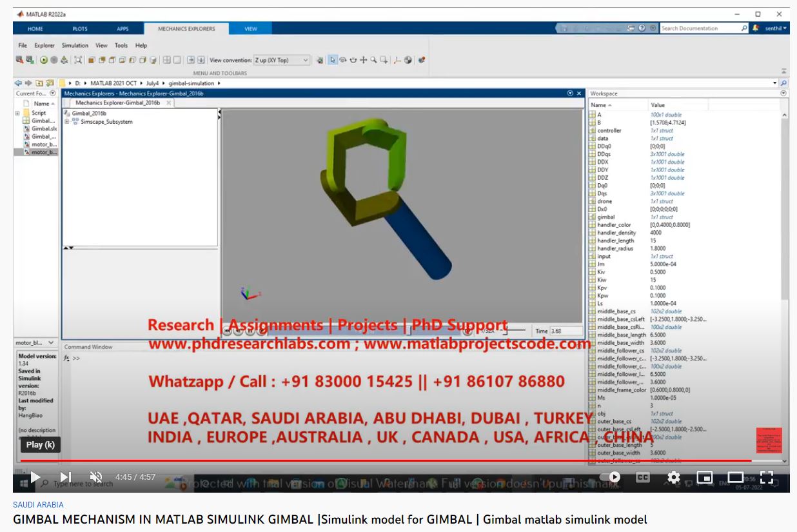This screenshot has height=532, width=797.
Task: Click the first model open icon in toolbar
Action: pyautogui.click(x=20, y=60)
